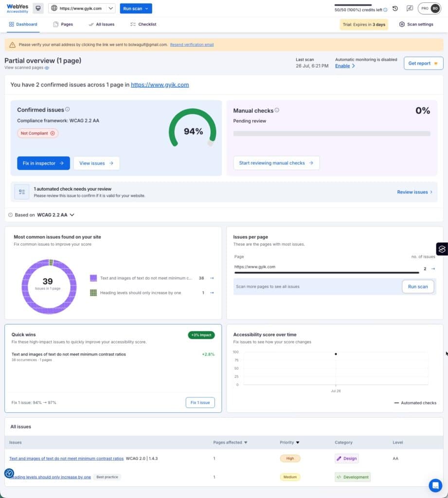448x498 pixels.
Task: Click Resend verification email link
Action: (x=192, y=45)
